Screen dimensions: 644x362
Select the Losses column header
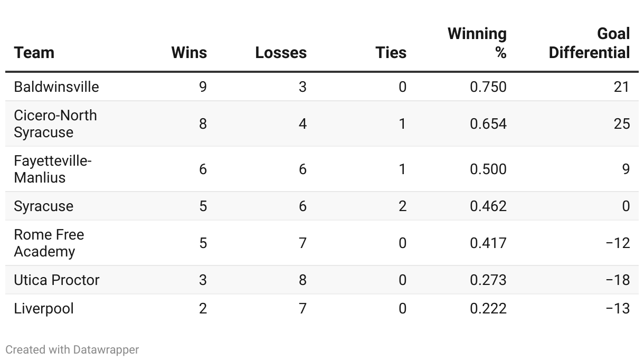(x=281, y=52)
